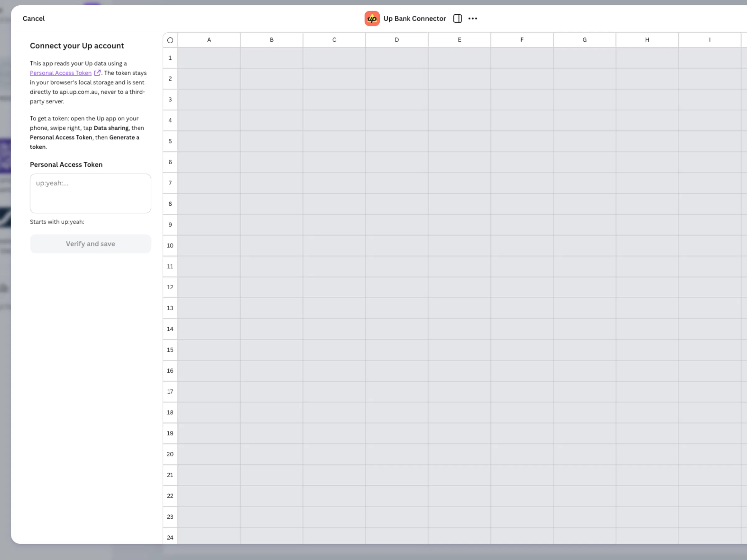Click the select-all circle in grid corner
The image size is (747, 560).
coord(170,40)
